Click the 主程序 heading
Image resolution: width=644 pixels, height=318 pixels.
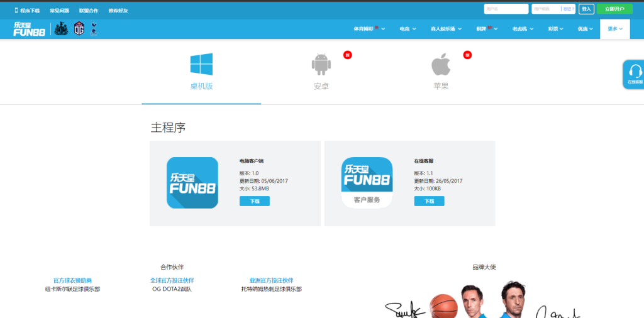tap(169, 128)
